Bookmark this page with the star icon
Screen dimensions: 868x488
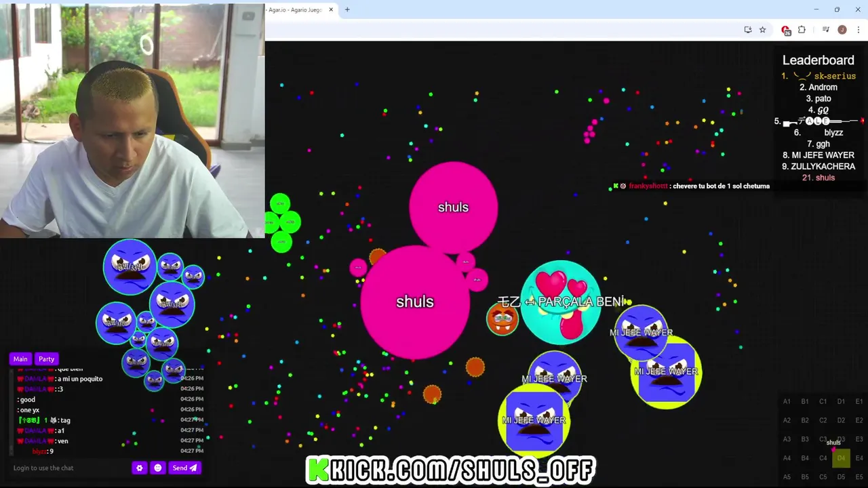coord(762,30)
